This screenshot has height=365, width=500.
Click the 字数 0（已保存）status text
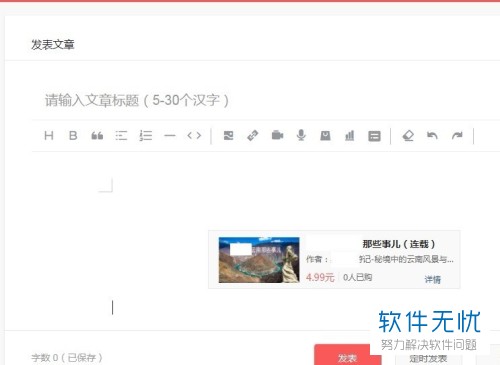coord(67,358)
